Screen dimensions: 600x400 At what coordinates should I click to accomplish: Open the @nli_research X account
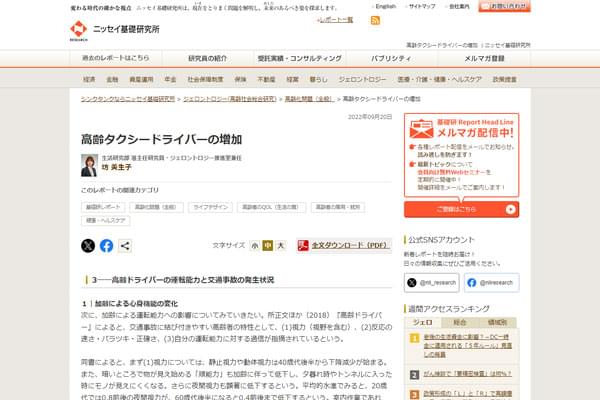point(432,282)
